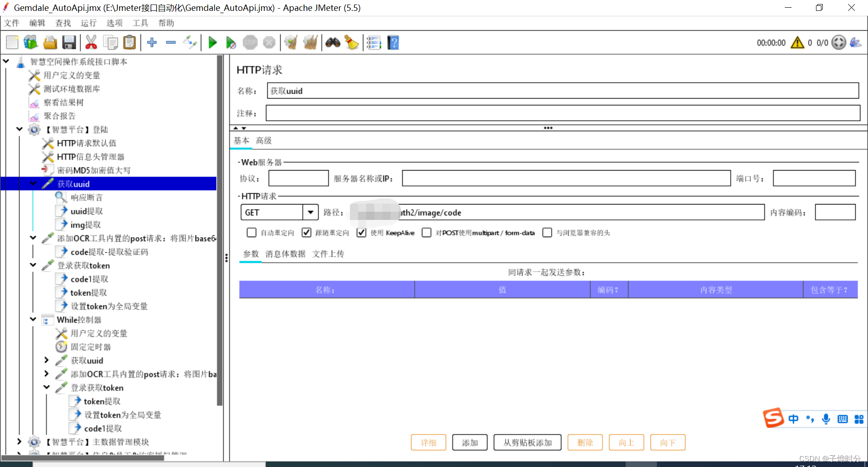The height and width of the screenshot is (467, 868).
Task: Open the GET method dropdown
Action: pyautogui.click(x=310, y=212)
